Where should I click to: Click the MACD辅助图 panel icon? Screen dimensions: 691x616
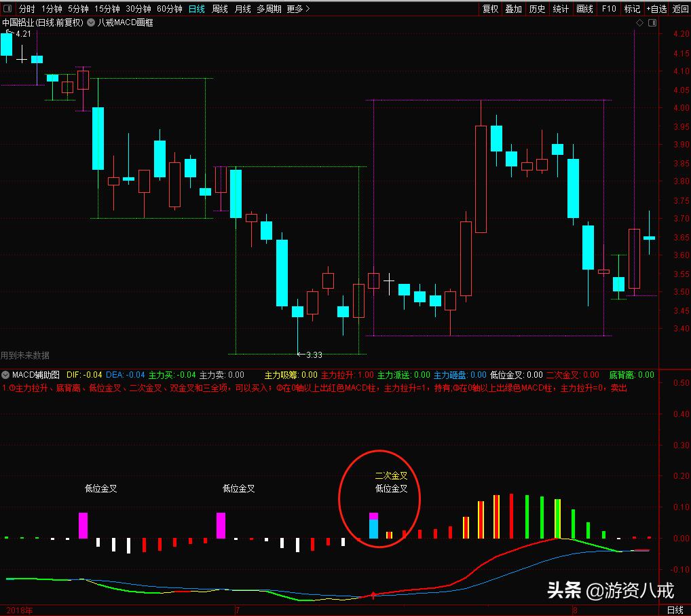[5, 374]
